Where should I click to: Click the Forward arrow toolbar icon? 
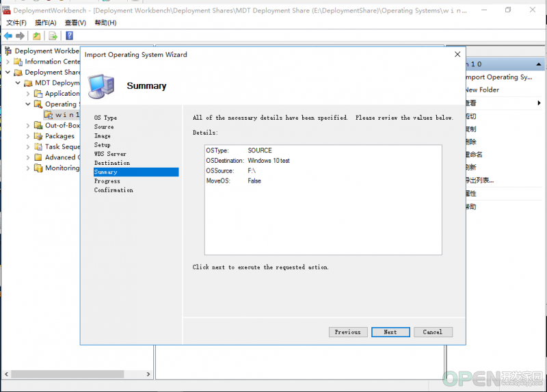point(21,36)
